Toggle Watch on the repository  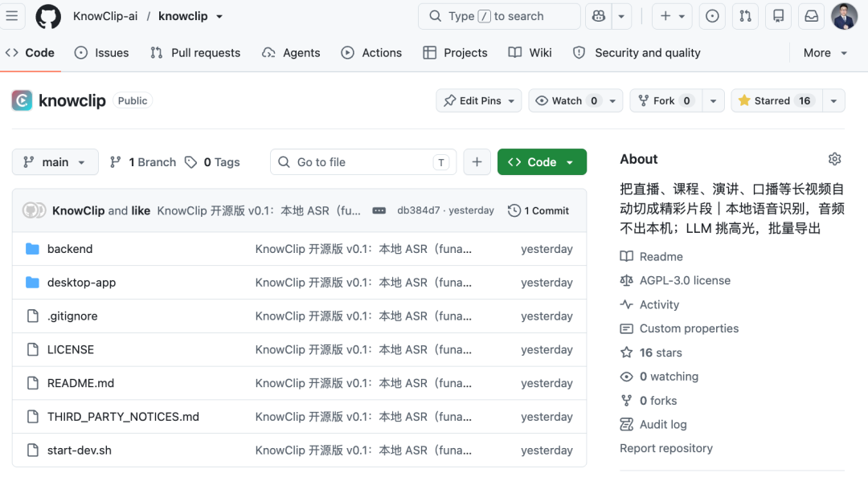pyautogui.click(x=567, y=100)
